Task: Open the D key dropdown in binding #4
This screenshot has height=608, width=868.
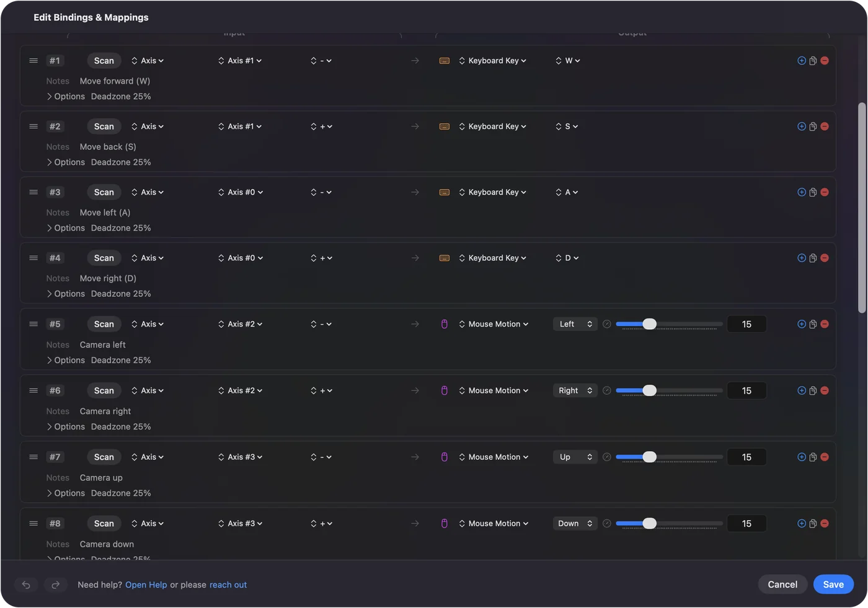Action: pos(567,258)
